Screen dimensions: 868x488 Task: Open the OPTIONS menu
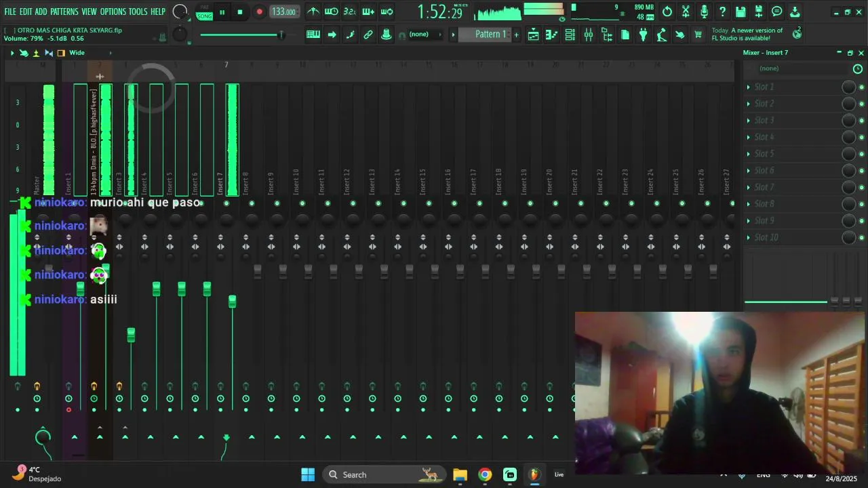113,12
